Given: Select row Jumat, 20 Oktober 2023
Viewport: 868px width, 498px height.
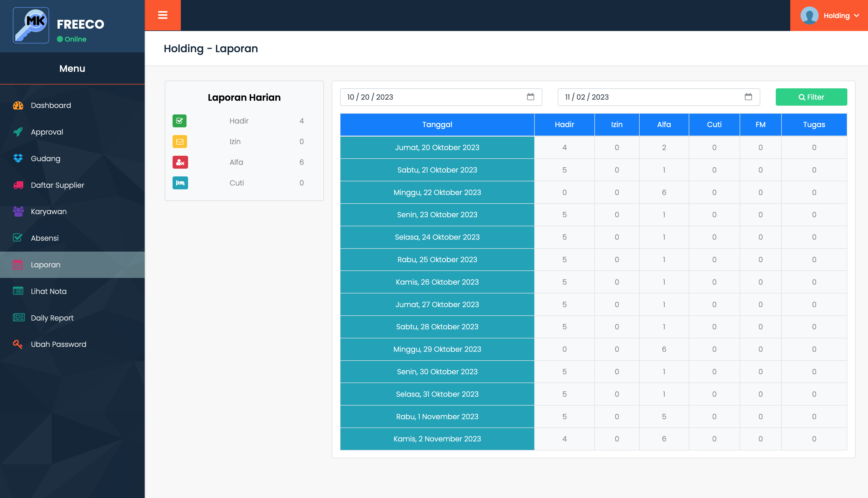Looking at the screenshot, I should tap(593, 147).
